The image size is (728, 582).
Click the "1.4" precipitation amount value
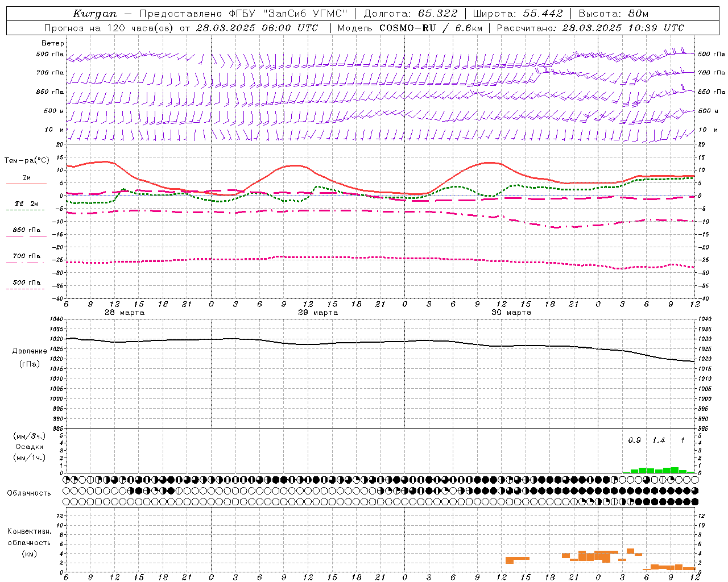click(x=659, y=440)
